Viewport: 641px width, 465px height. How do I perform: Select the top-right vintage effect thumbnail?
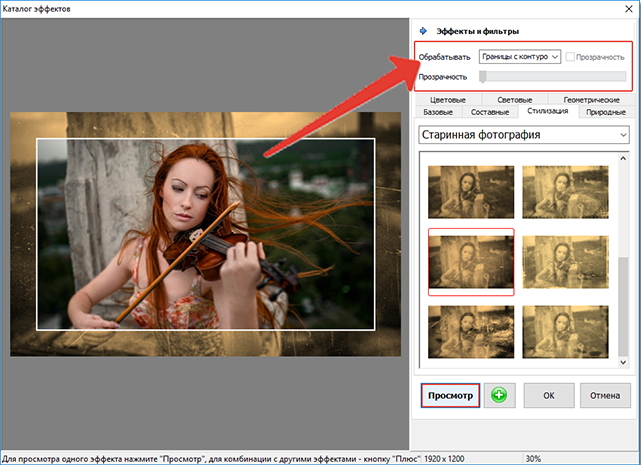[565, 192]
